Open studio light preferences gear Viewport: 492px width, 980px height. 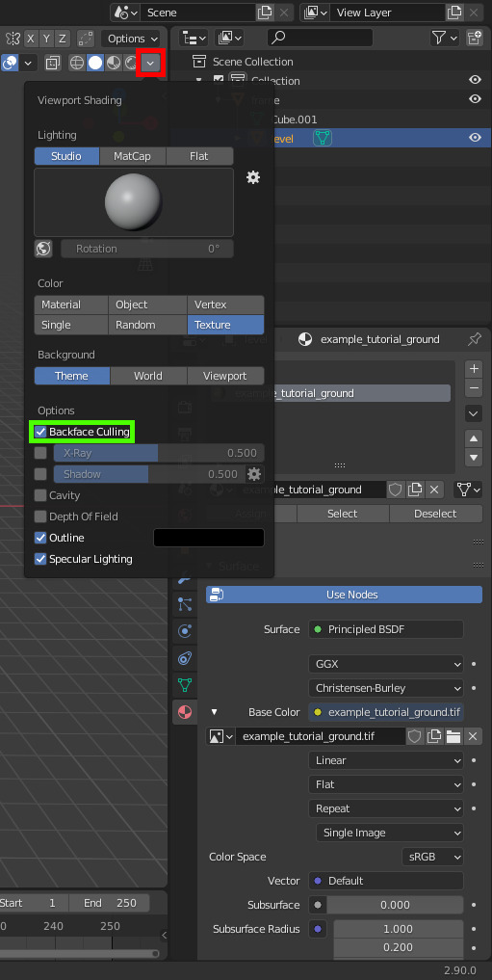[253, 177]
